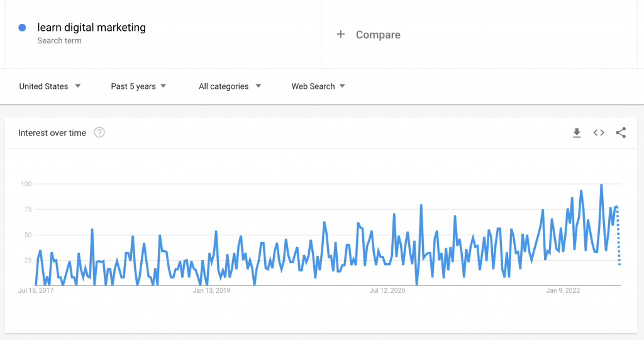Click the Jan 9, 2022 axis label
This screenshot has height=340, width=644.
tap(563, 290)
